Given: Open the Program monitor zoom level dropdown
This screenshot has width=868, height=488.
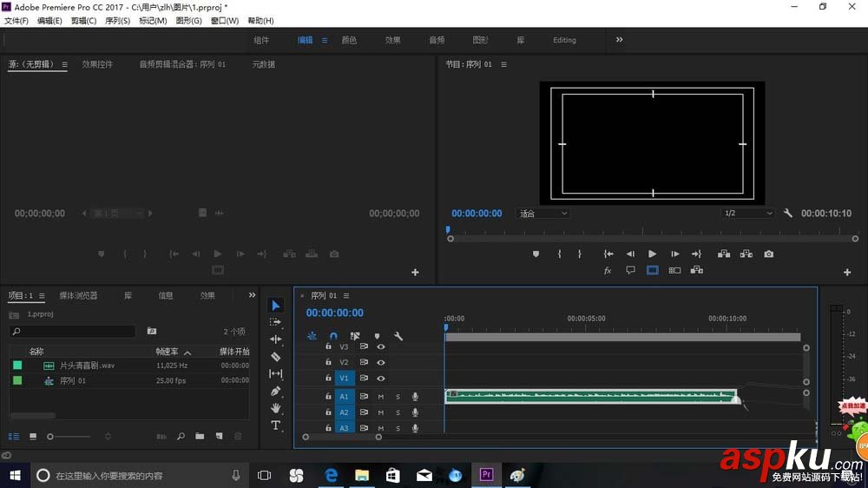Looking at the screenshot, I should coord(543,214).
